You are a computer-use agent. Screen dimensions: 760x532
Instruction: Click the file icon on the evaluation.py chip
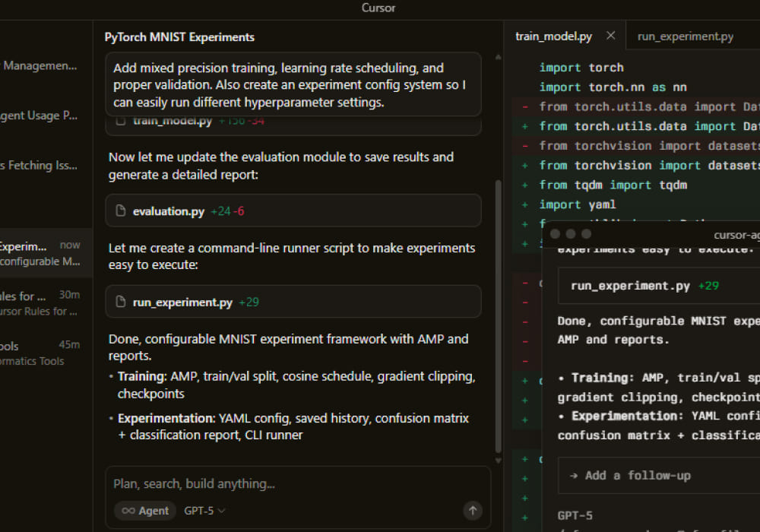point(122,211)
